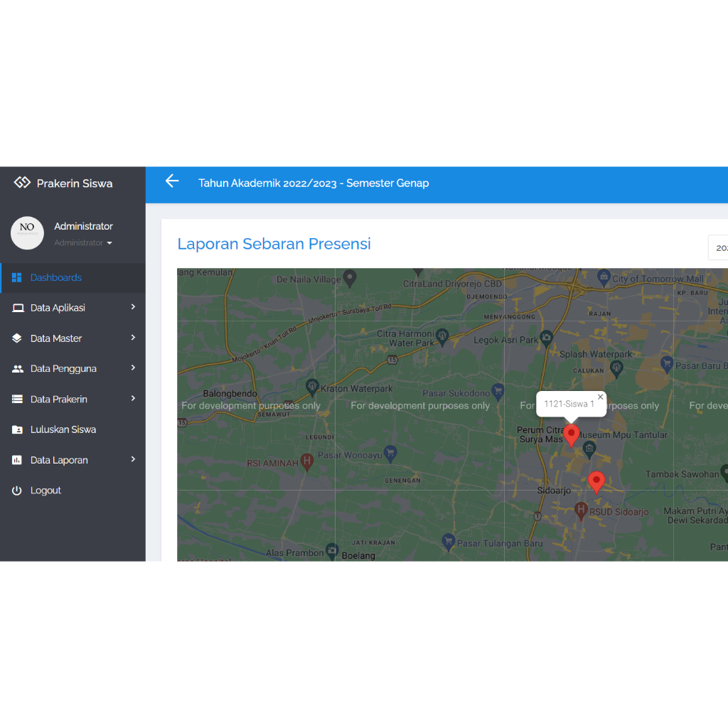Click the Data Aplikasi laptop icon
The image size is (728, 728).
pos(18,308)
